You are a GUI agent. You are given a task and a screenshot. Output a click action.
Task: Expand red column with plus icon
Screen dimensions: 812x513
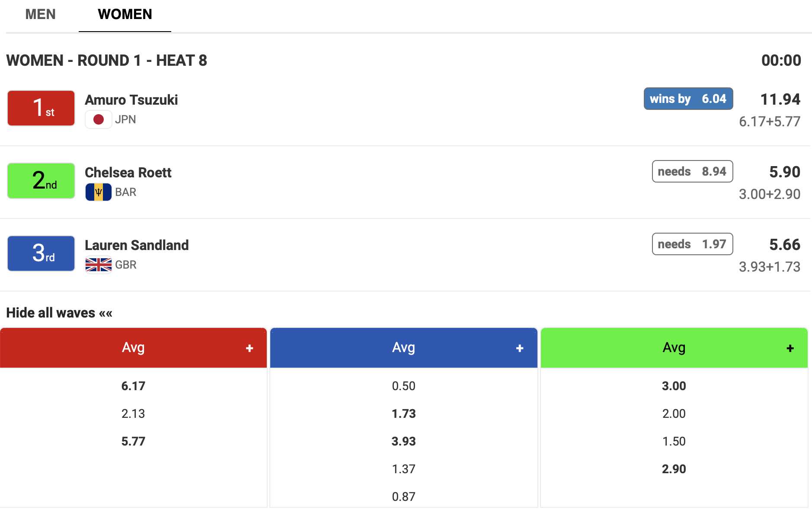pyautogui.click(x=249, y=348)
